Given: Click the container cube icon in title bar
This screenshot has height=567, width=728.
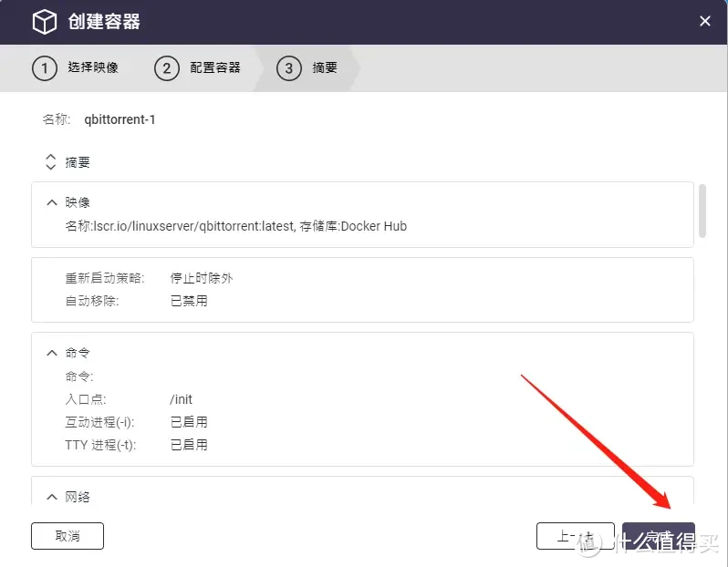Looking at the screenshot, I should [x=45, y=22].
